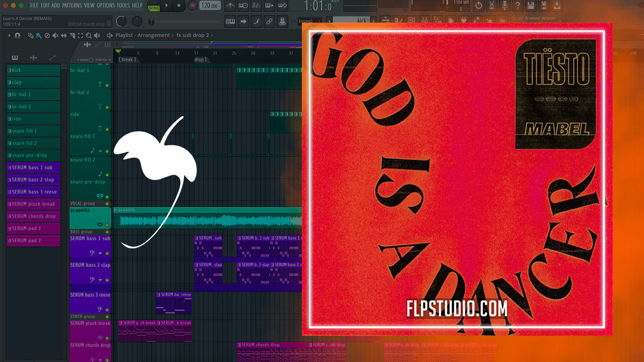644x362 pixels.
Task: Click the microphone one-click recording icon
Action: pyautogui.click(x=505, y=6)
